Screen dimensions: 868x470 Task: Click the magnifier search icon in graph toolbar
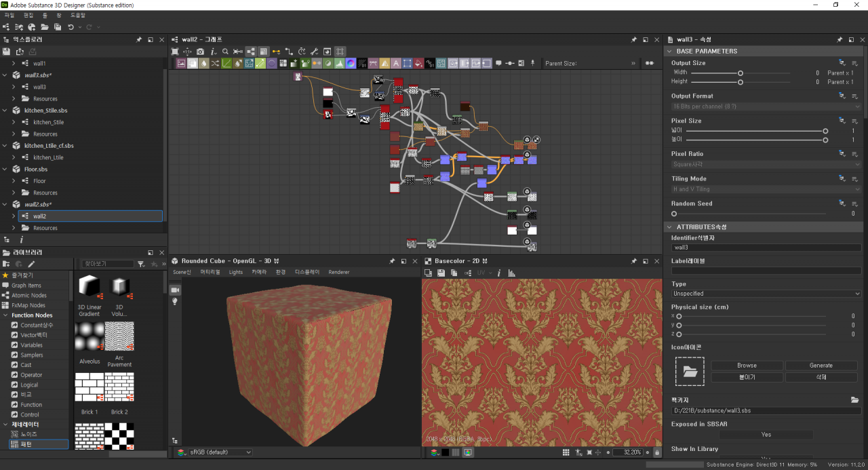(225, 52)
